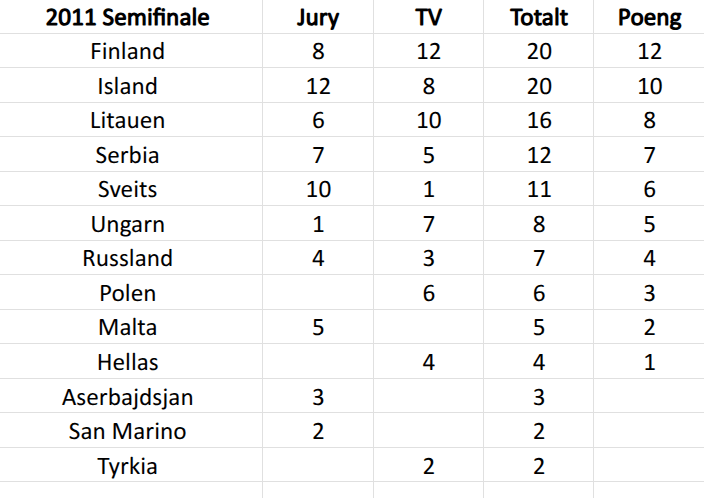Select the Sveits cell
This screenshot has width=704, height=498.
pos(127,190)
